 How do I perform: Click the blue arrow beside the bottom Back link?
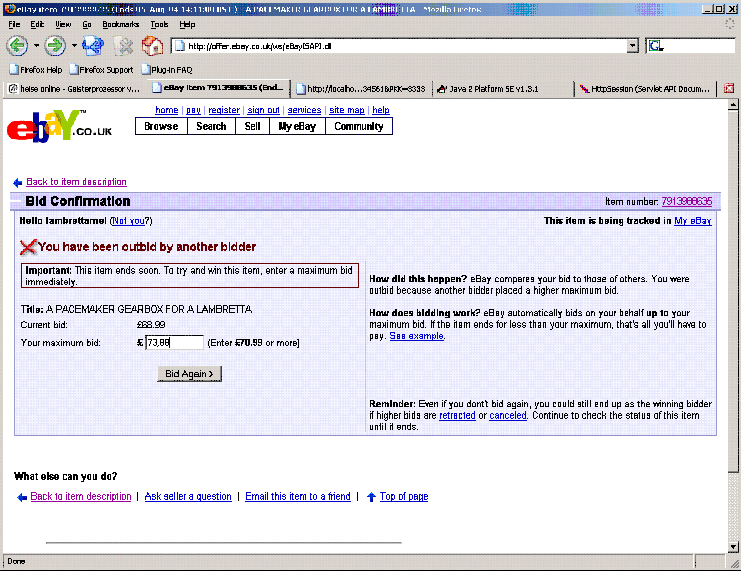(22, 497)
